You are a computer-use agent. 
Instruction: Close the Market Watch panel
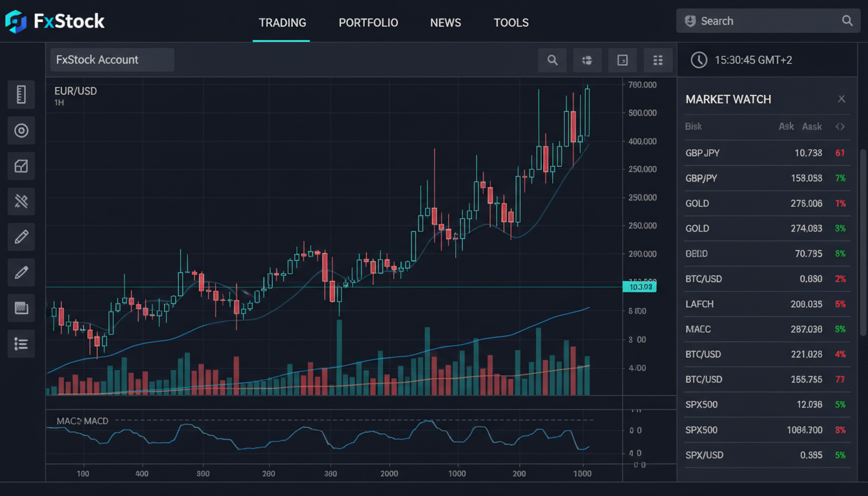[842, 99]
